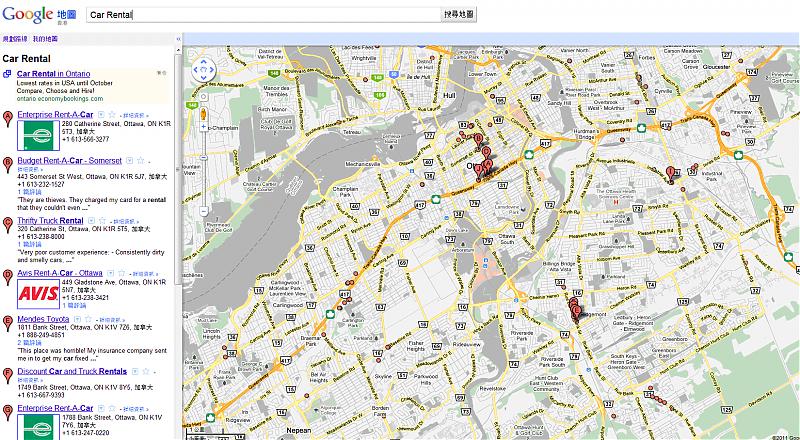The height and width of the screenshot is (440, 800).
Task: Open Enterprise Rent-A-Car on Catherine Street link
Action: (x=55, y=115)
